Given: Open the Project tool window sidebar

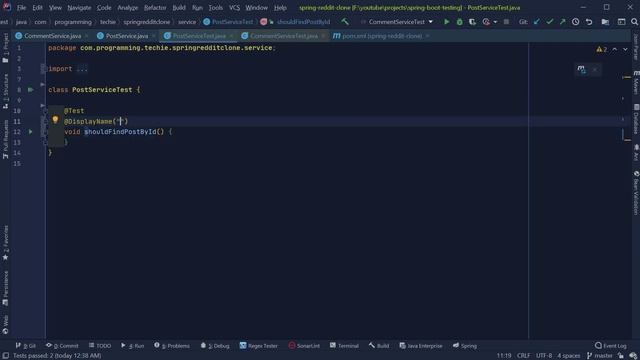Looking at the screenshot, I should (x=5, y=48).
